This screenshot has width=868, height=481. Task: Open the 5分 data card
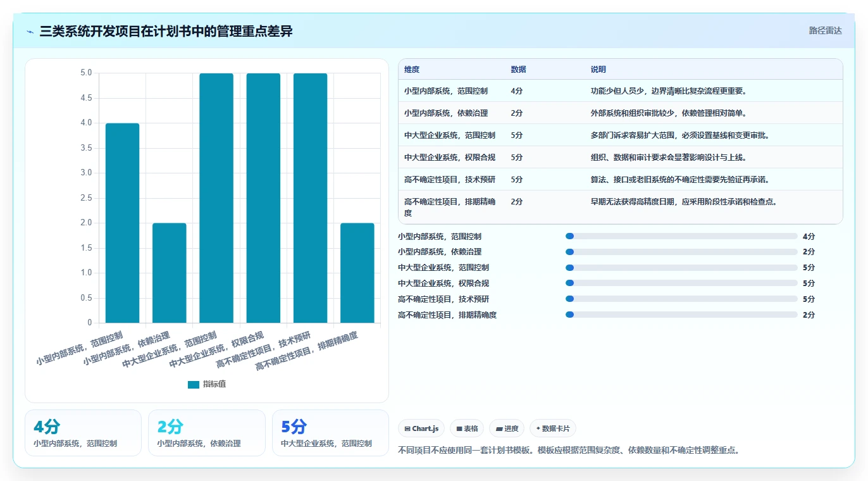(330, 433)
